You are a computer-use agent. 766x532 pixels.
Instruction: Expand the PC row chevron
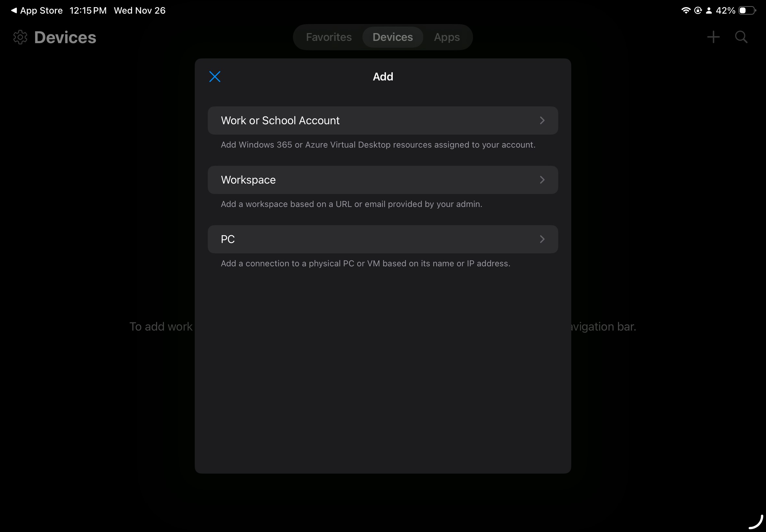click(542, 239)
